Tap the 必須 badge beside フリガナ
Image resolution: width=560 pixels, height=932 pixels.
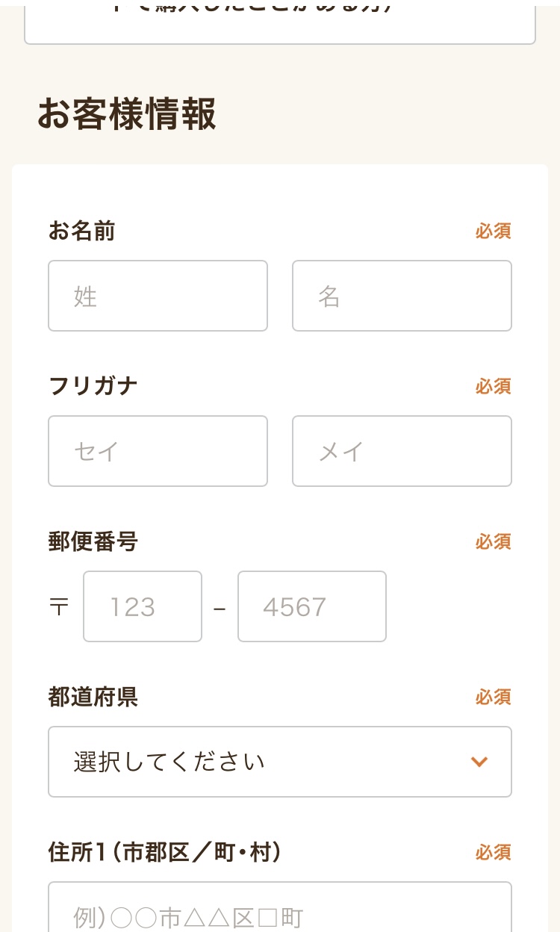(x=493, y=387)
